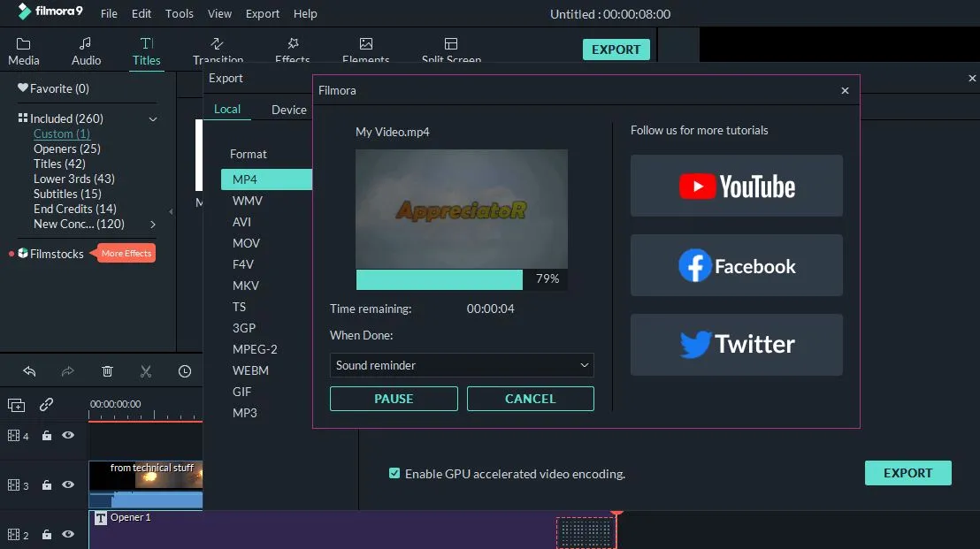Collapse the Included (260) category
Image resolution: width=980 pixels, height=549 pixels.
152,118
